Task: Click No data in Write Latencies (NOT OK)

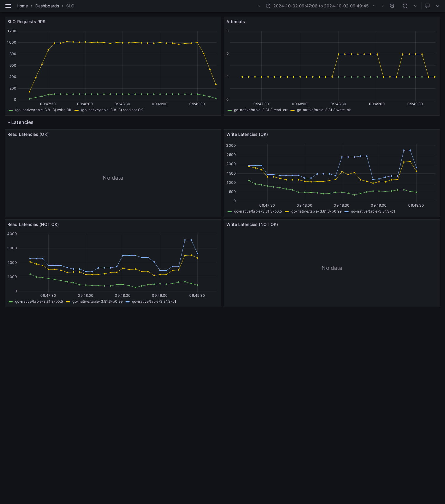Action: point(332,268)
